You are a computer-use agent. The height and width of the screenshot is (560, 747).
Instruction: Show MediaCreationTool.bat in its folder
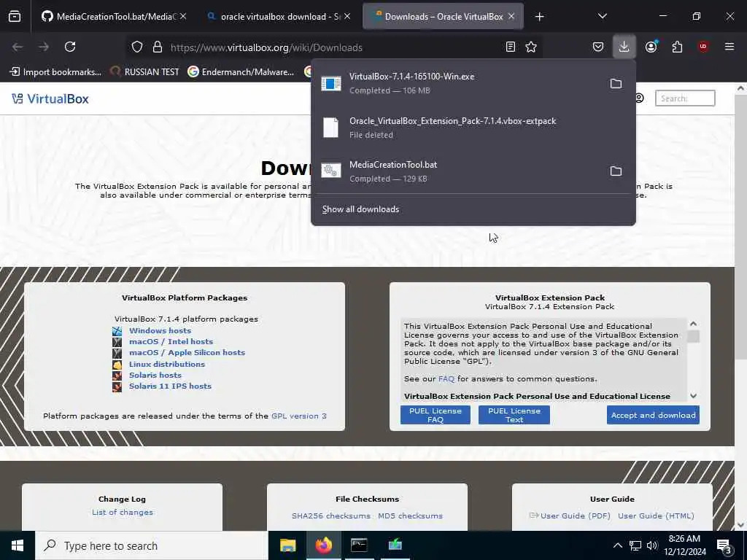click(x=616, y=171)
